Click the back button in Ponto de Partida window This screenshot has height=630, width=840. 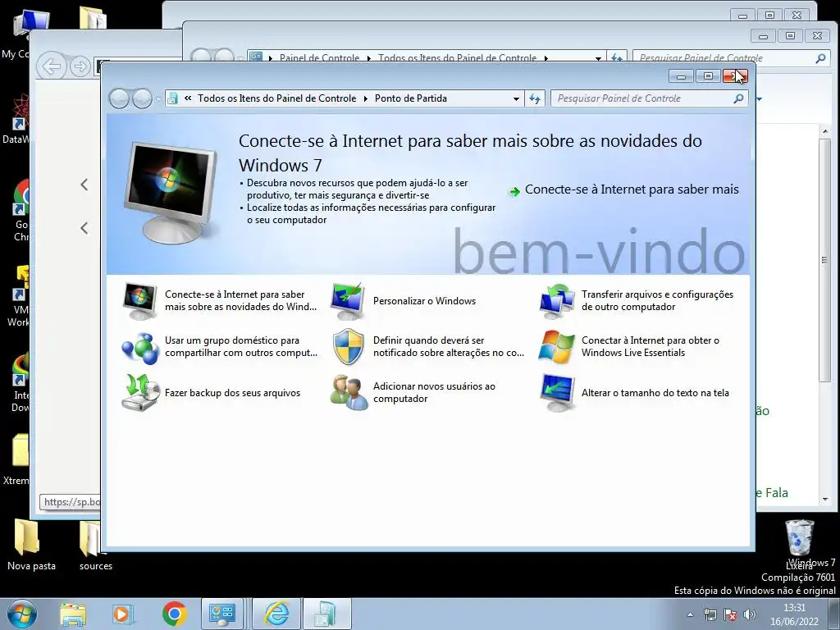(x=119, y=98)
